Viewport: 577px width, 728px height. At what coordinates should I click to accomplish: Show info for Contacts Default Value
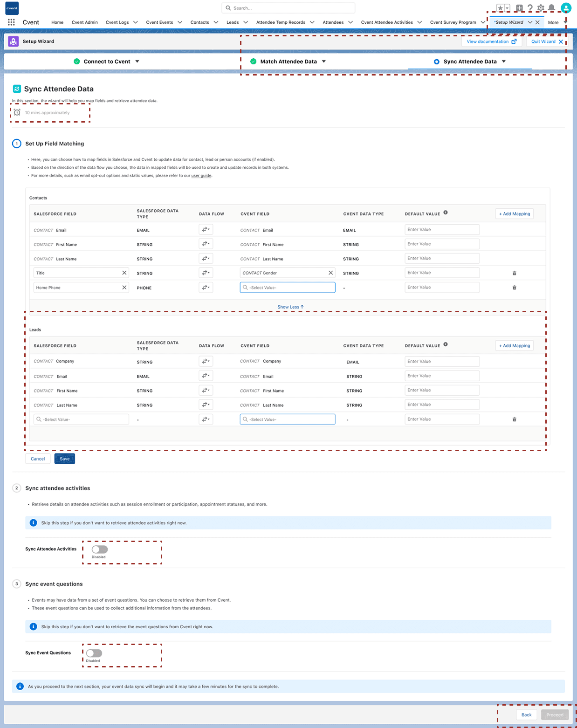446,213
